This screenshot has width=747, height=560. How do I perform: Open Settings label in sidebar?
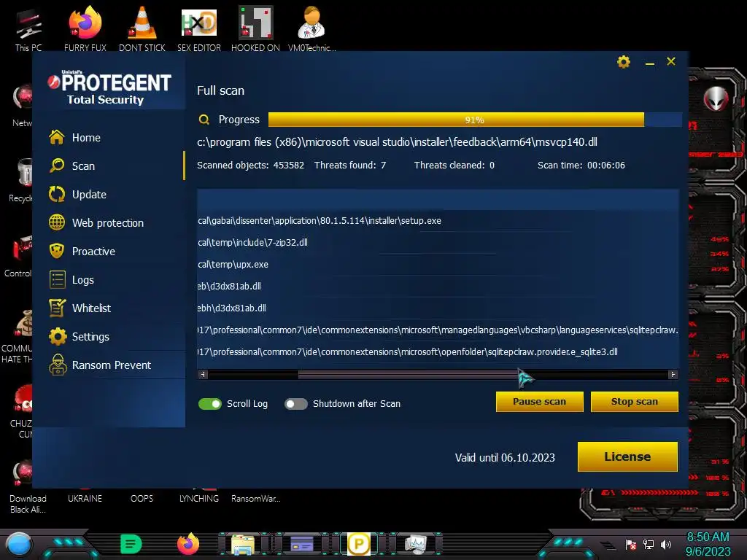click(x=90, y=337)
